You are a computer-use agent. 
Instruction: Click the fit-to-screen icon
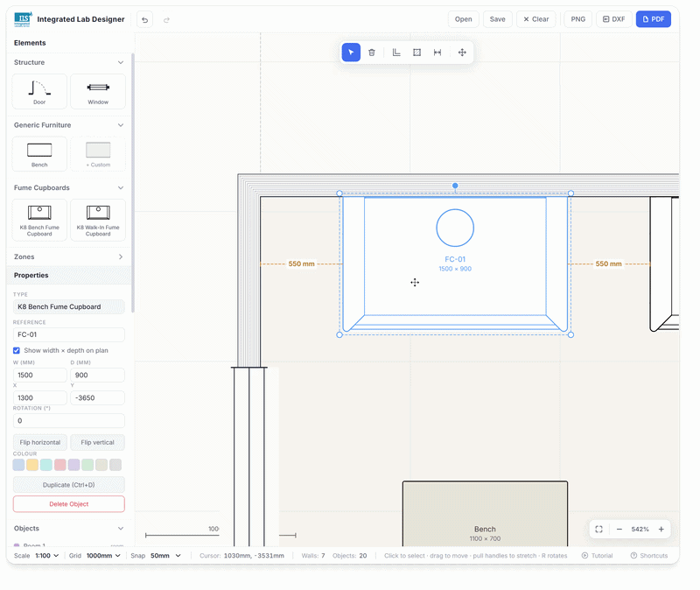(599, 530)
